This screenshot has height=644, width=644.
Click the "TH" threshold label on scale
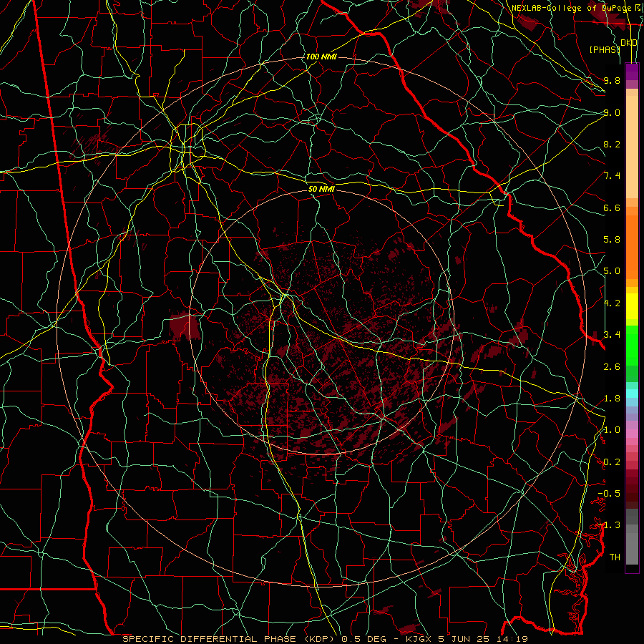coord(615,557)
